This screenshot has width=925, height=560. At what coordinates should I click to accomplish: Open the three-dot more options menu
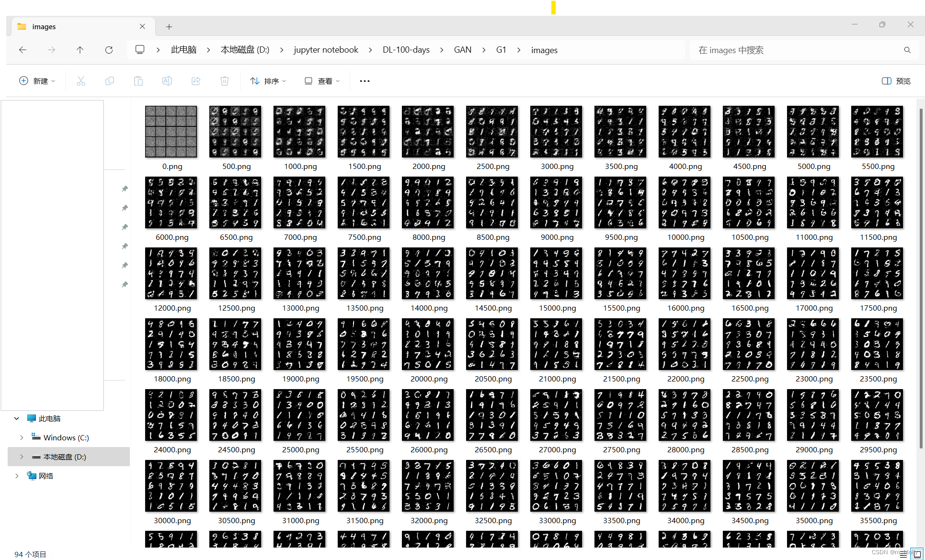click(x=365, y=81)
